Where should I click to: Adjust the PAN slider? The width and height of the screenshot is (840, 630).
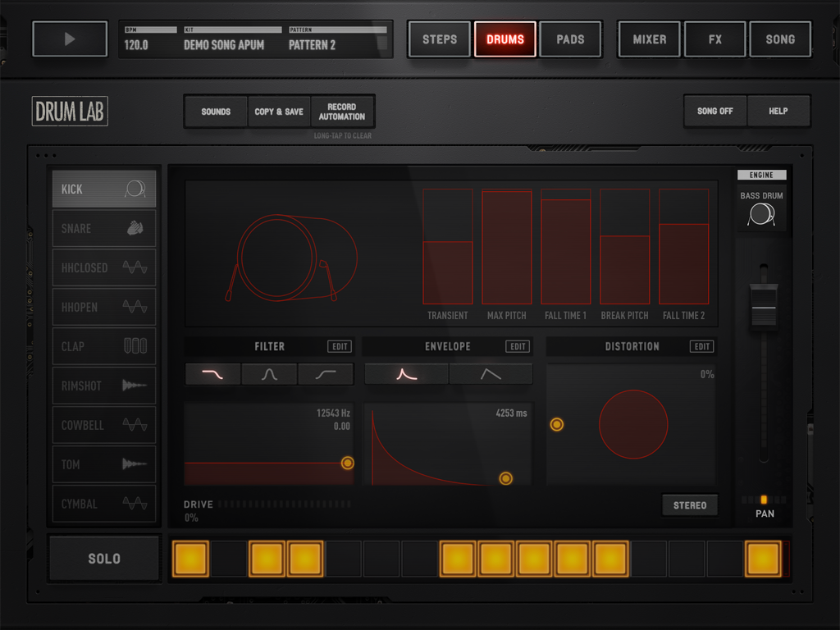point(764,498)
